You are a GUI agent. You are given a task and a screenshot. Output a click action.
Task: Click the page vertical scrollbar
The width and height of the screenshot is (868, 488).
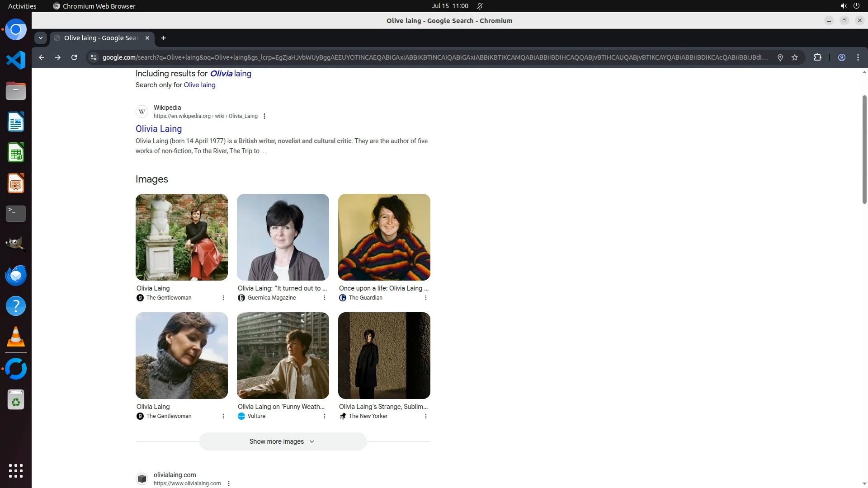pyautogui.click(x=864, y=149)
